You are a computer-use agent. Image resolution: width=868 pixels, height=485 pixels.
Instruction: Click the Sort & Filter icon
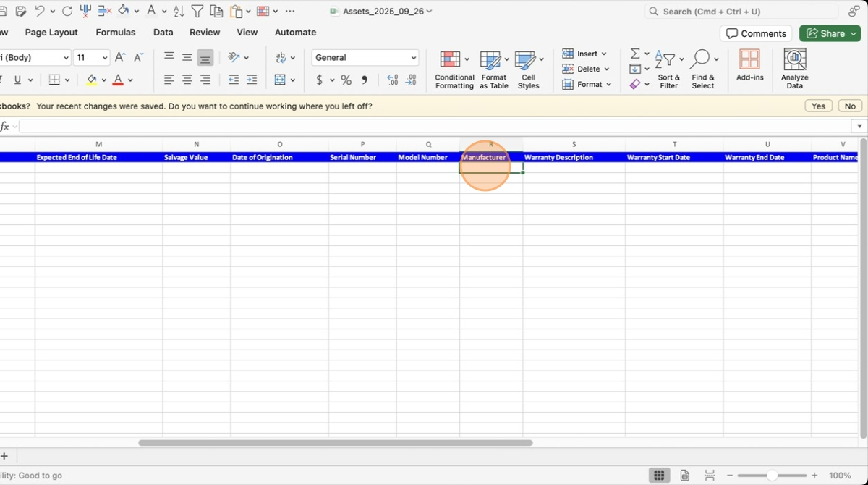click(668, 69)
